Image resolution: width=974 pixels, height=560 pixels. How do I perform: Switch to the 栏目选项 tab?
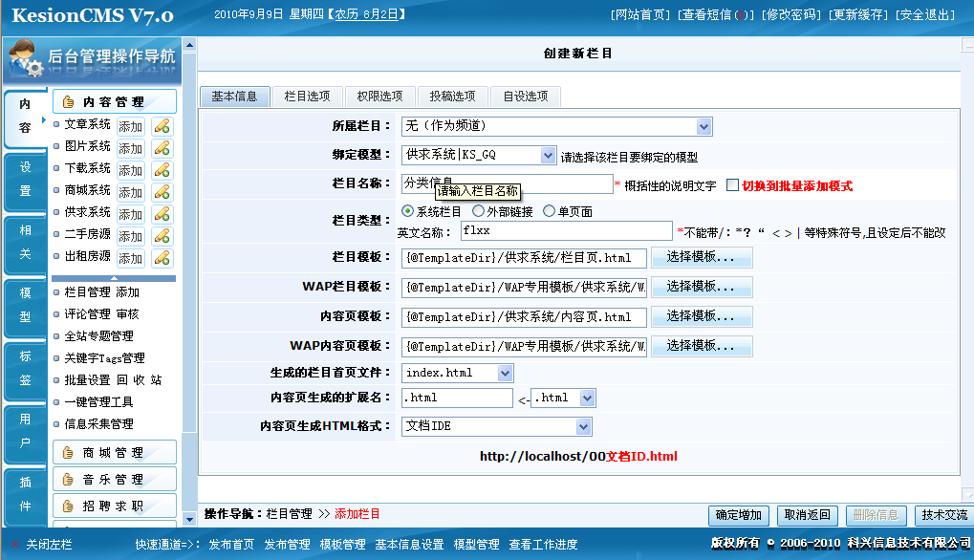point(307,97)
